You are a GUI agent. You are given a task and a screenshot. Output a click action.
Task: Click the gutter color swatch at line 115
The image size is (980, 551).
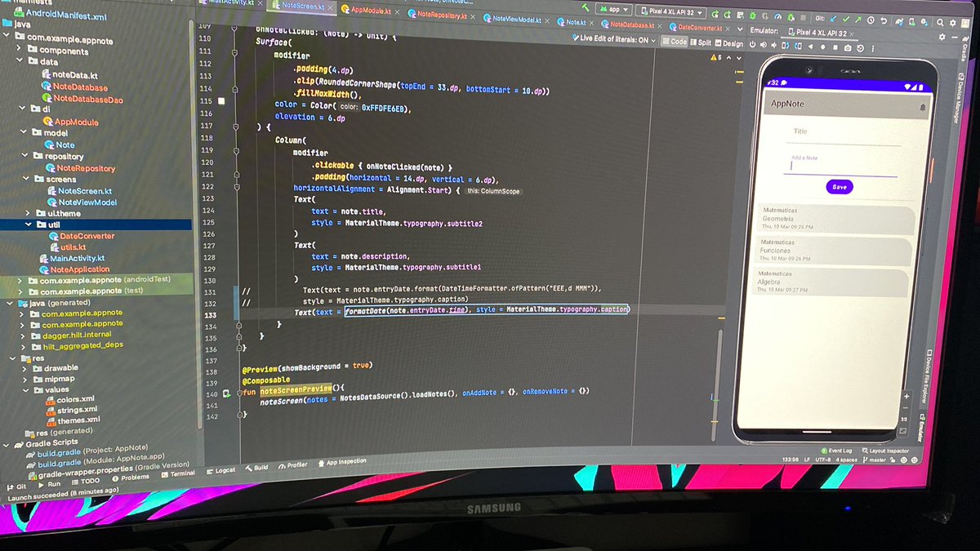point(220,101)
